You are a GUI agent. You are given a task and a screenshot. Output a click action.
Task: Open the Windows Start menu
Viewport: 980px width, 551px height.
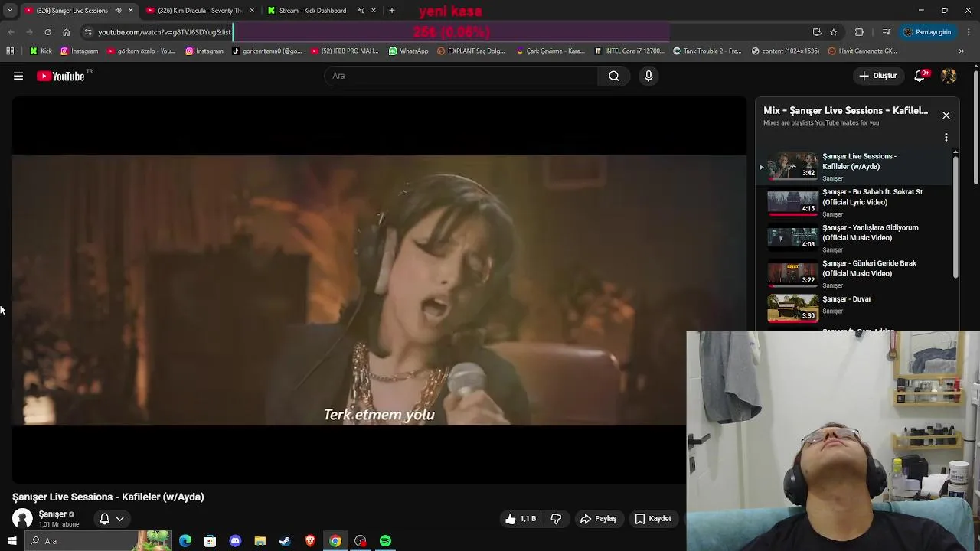[11, 541]
